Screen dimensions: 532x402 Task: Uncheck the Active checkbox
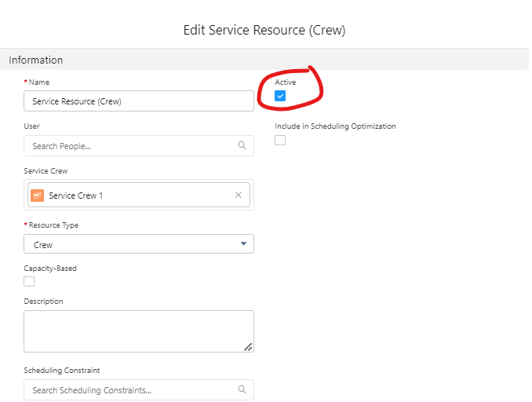[x=280, y=96]
